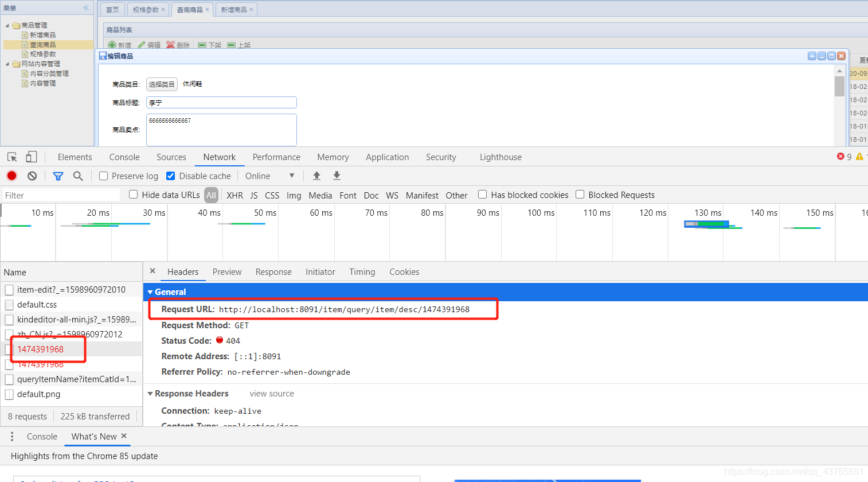Screen dimensions: 868x482
Task: Open network search magnifier icon
Action: [x=78, y=176]
